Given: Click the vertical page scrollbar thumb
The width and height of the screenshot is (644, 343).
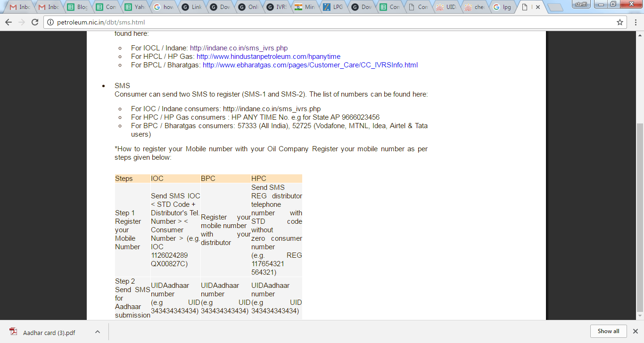Looking at the screenshot, I should coord(640,217).
